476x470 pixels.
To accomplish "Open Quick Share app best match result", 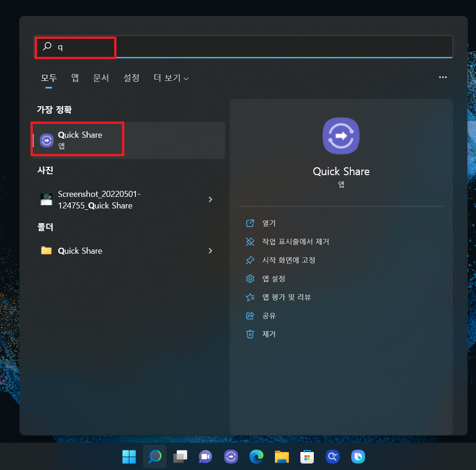I will (x=129, y=140).
